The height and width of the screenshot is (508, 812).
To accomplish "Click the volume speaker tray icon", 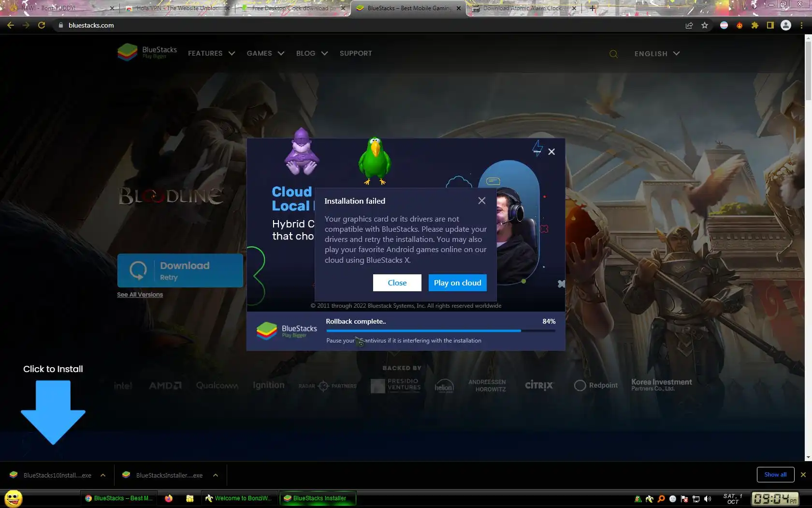I will tap(708, 499).
